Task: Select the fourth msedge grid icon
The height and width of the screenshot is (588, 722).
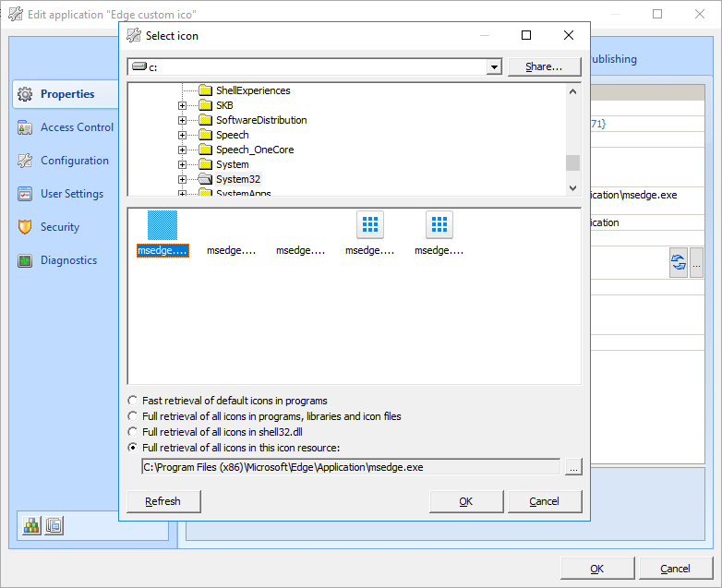Action: [370, 225]
